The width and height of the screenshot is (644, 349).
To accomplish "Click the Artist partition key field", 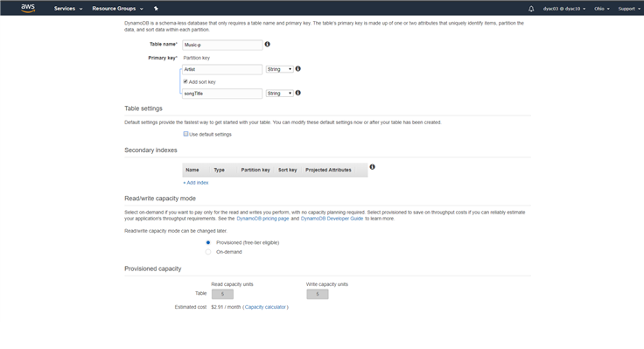I will coord(221,69).
